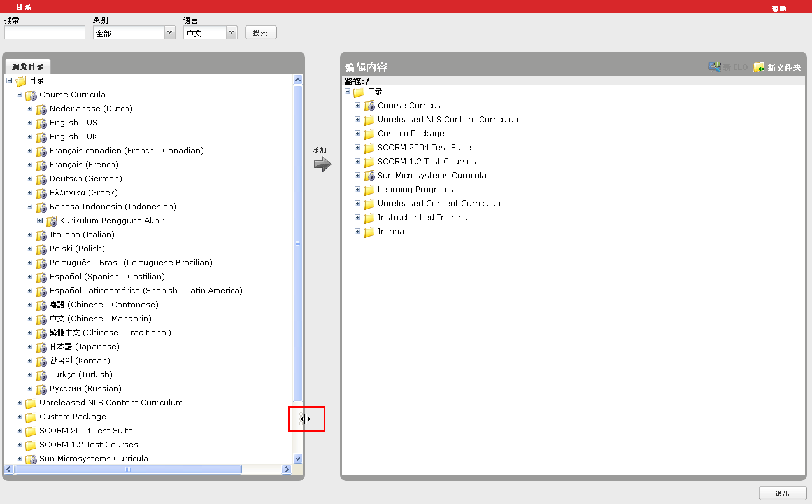This screenshot has height=504, width=812.
Task: Collapse Course Curricula node in left tree
Action: [x=20, y=95]
